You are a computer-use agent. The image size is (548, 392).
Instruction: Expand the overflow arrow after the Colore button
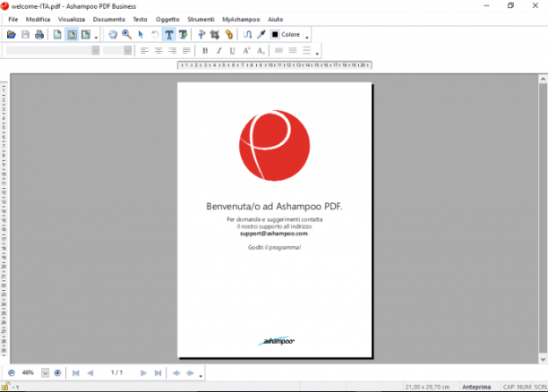point(307,37)
